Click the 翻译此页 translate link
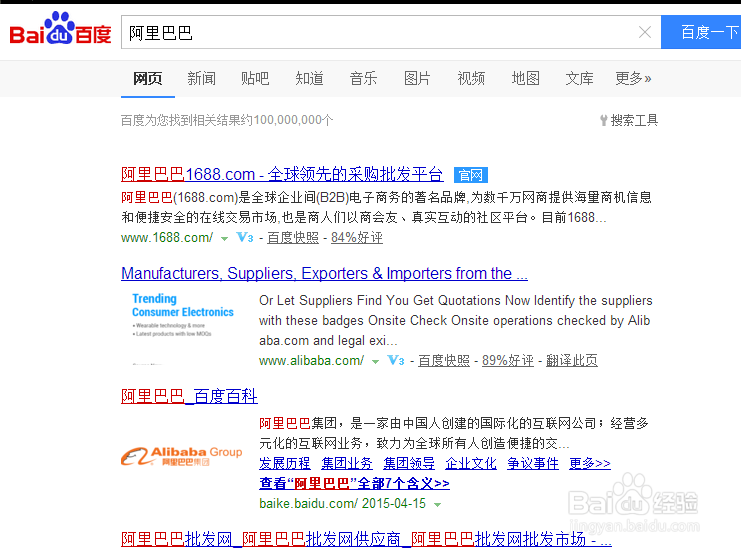741x552 pixels. point(572,361)
